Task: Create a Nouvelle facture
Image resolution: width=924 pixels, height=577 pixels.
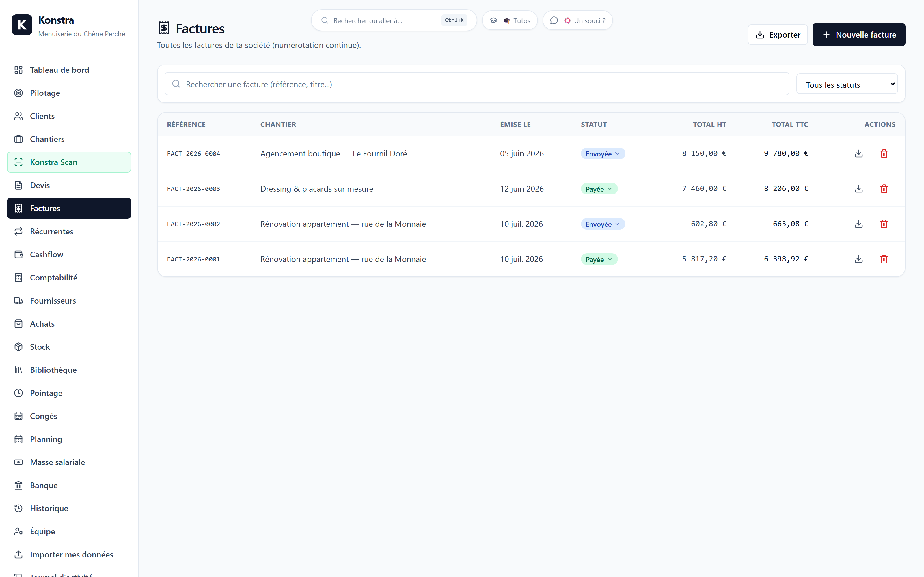Action: coord(858,35)
